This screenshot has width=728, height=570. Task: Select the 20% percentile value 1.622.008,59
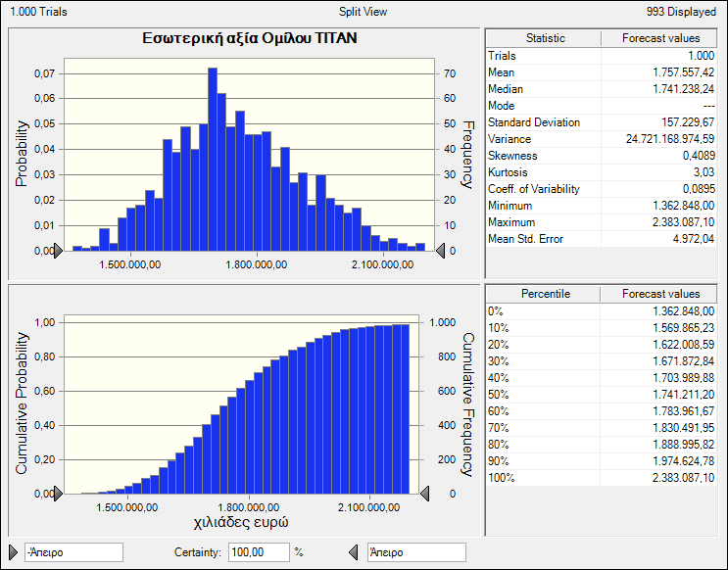[683, 345]
